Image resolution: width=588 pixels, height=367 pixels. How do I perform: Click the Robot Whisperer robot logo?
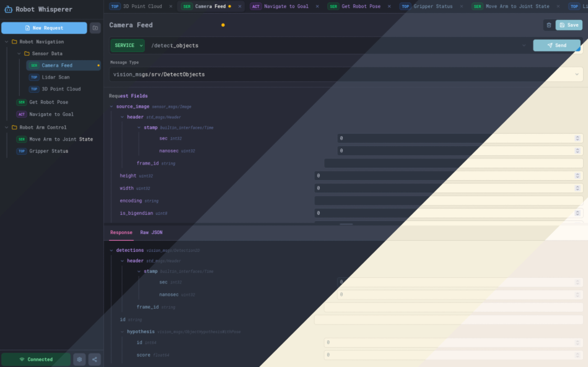pos(8,9)
